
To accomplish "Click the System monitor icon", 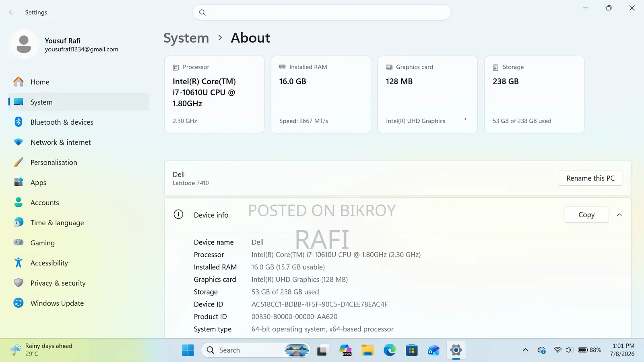I will (19, 102).
